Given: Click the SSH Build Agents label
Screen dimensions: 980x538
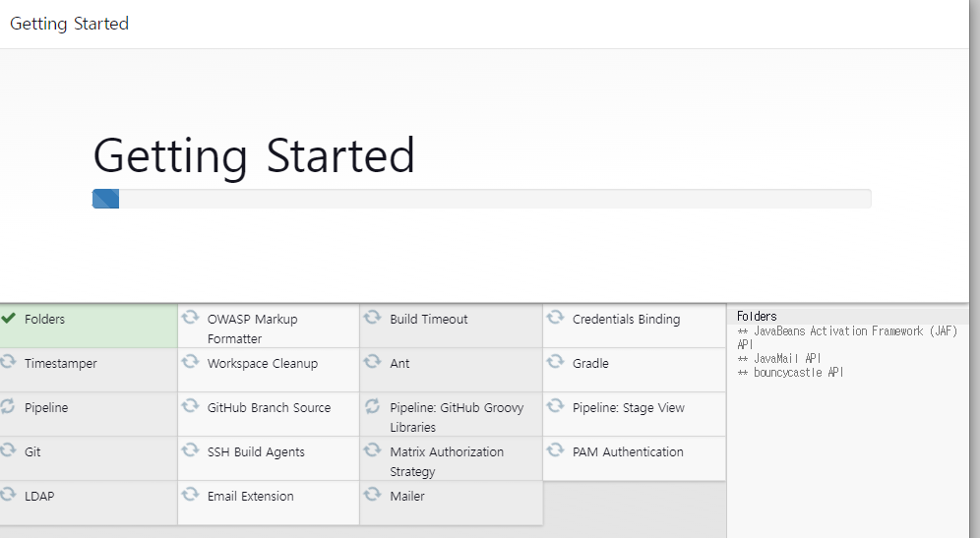Looking at the screenshot, I should [256, 452].
